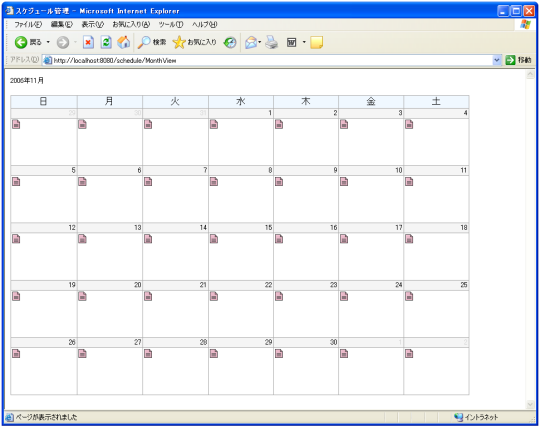This screenshot has width=540, height=428.
Task: Click the 移動 go button
Action: pos(518,60)
